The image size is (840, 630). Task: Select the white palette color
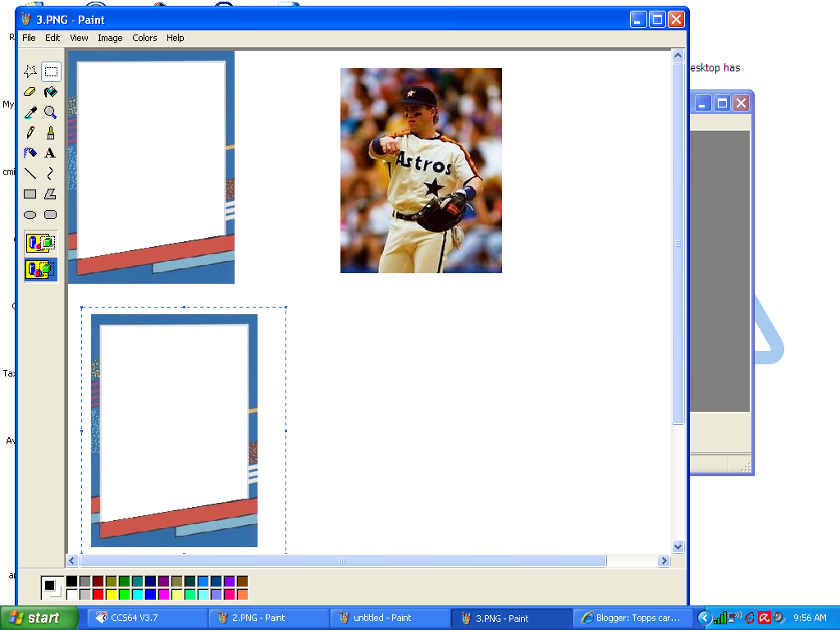tap(72, 594)
